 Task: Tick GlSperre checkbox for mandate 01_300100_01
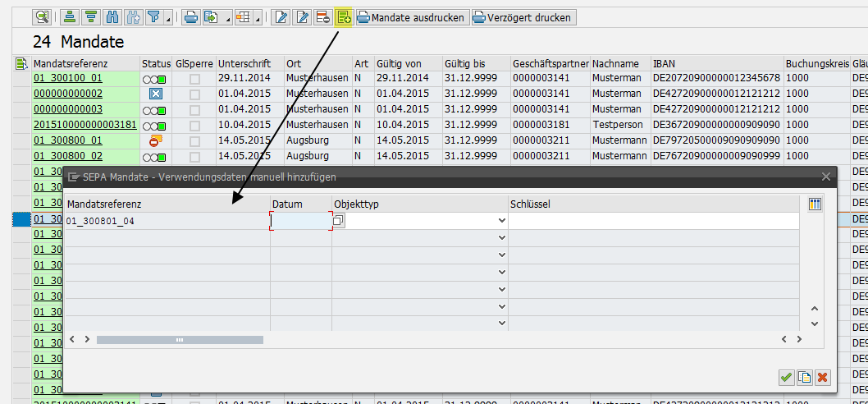click(194, 79)
